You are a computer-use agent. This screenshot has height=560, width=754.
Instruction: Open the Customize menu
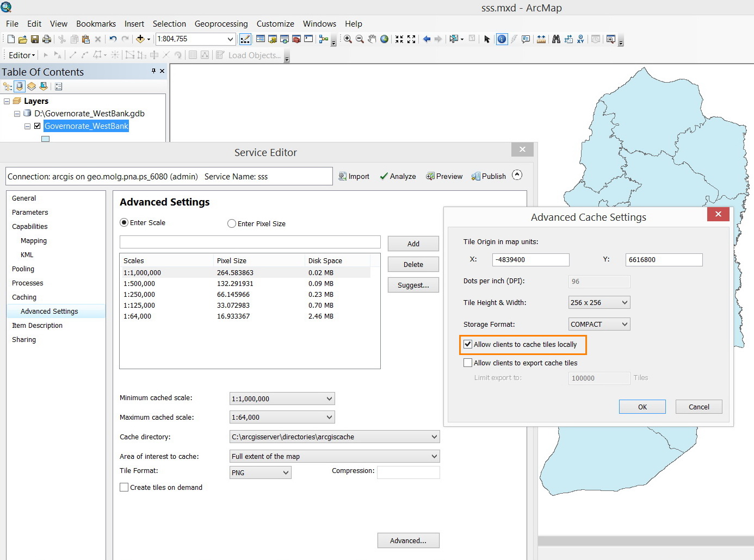275,24
